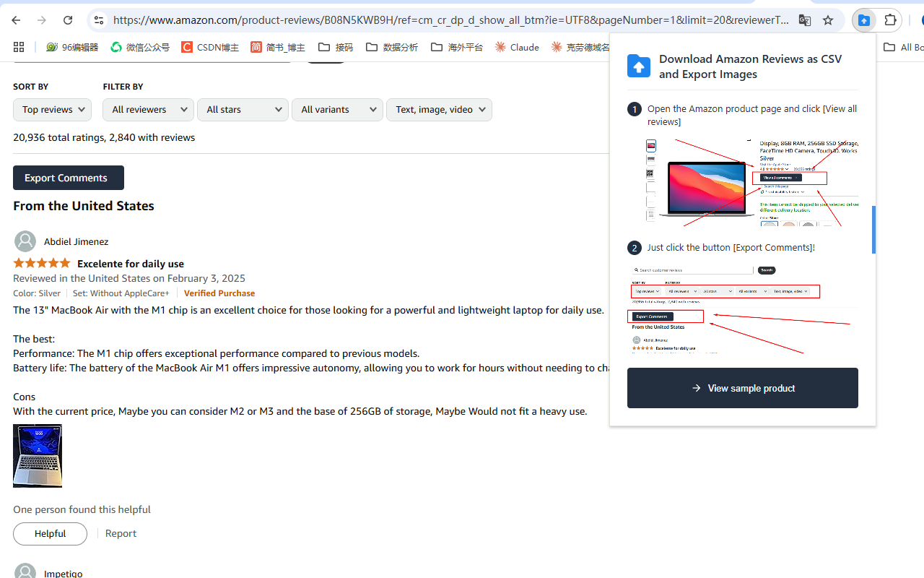Click the blue extension logo in popup

pyautogui.click(x=638, y=66)
